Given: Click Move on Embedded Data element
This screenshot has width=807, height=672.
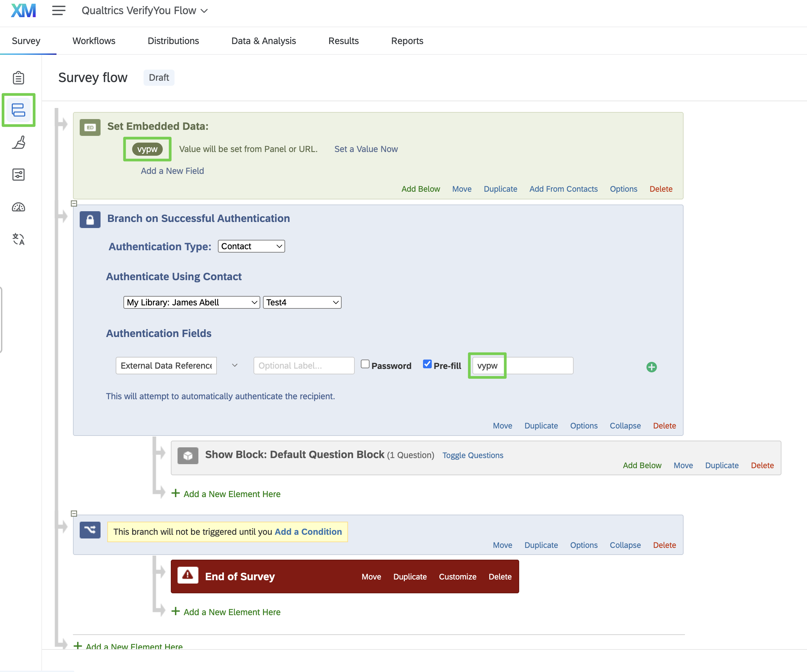Looking at the screenshot, I should [462, 189].
